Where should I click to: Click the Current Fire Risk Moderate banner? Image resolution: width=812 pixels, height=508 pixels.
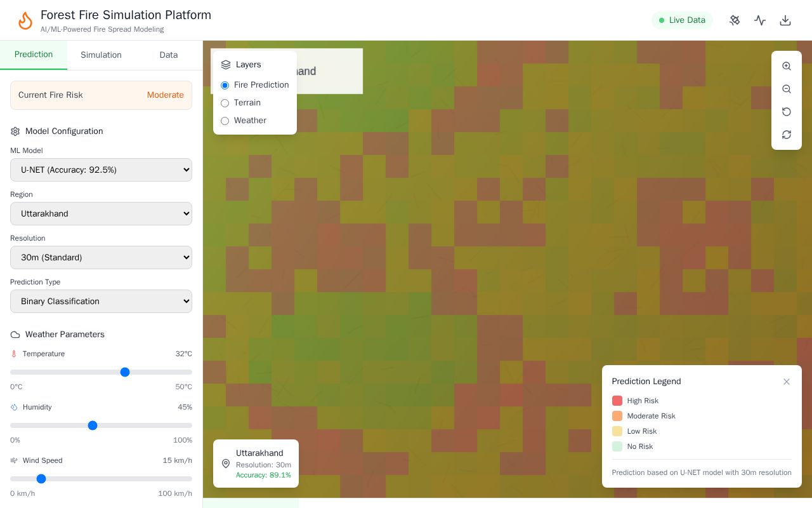(101, 95)
